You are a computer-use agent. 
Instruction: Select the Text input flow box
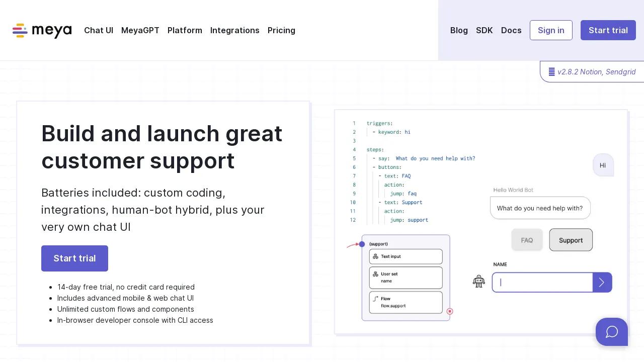pos(406,256)
